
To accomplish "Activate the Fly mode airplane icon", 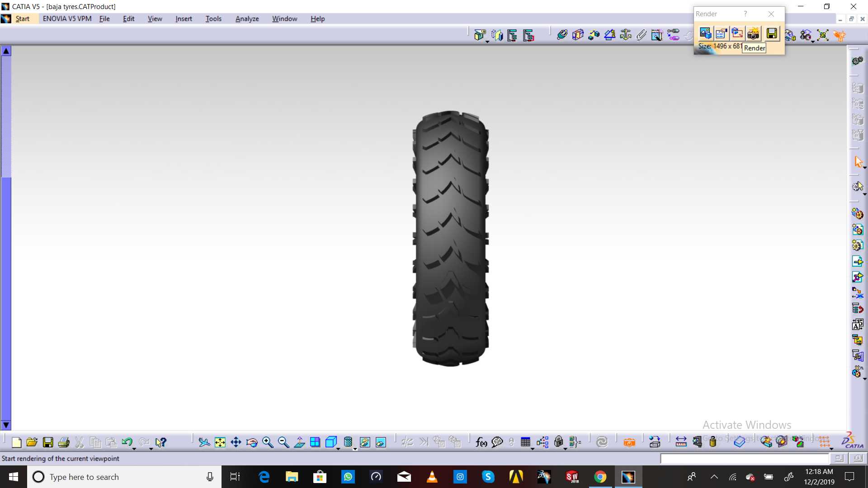I will (x=204, y=442).
